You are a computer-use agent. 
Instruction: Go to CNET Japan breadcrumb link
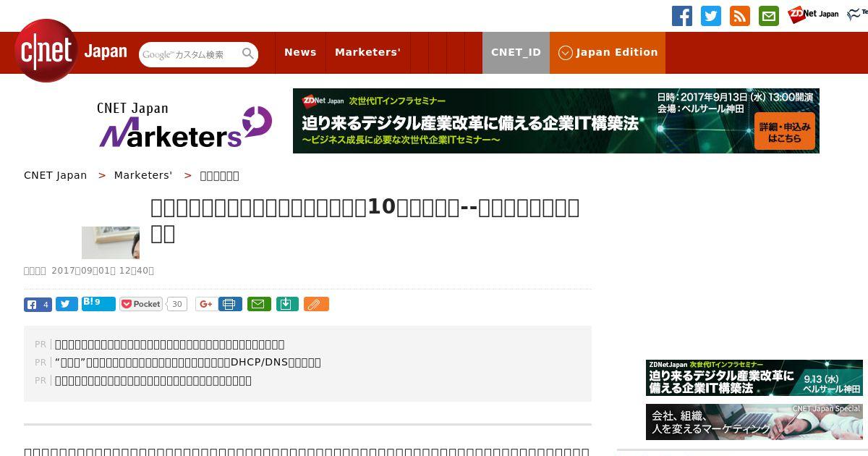tap(55, 175)
